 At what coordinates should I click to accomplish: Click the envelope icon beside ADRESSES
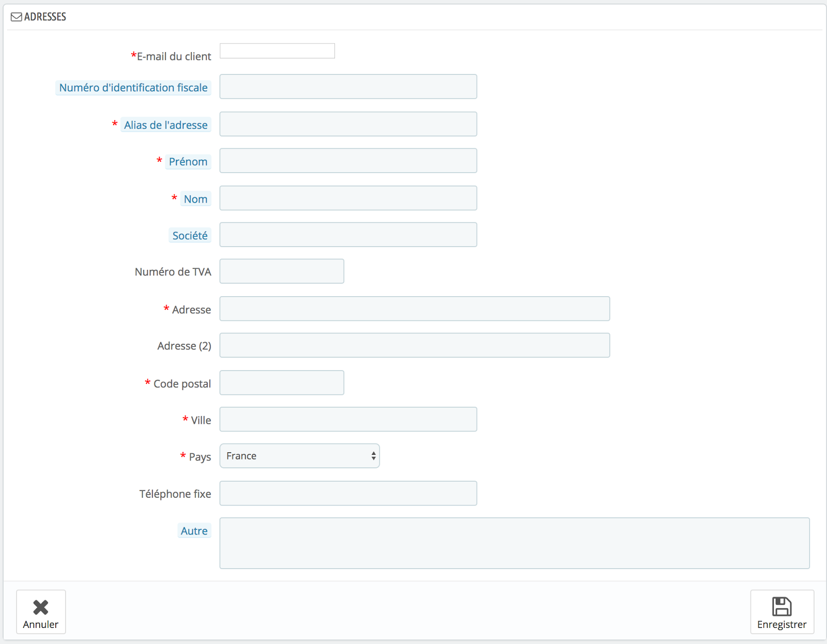[x=16, y=17]
